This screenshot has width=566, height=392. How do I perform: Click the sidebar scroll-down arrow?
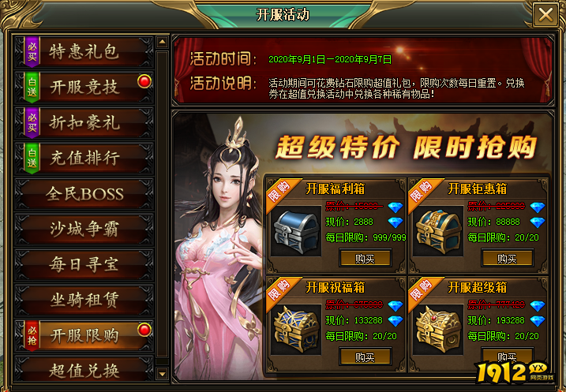pyautogui.click(x=162, y=373)
